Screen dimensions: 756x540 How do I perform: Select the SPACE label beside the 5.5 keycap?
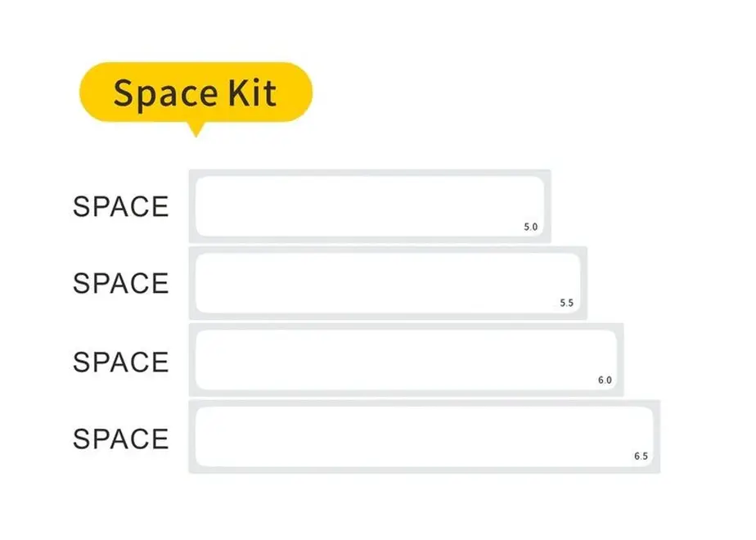click(120, 283)
